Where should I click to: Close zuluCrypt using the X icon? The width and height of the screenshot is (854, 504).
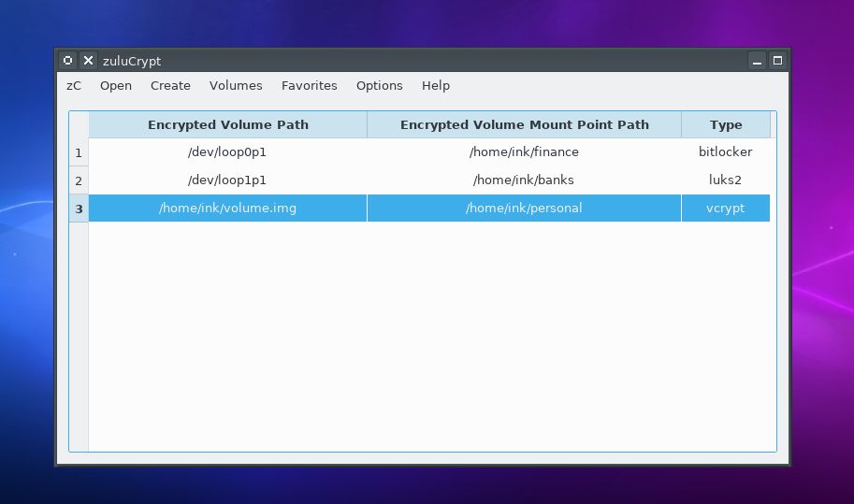coord(88,61)
